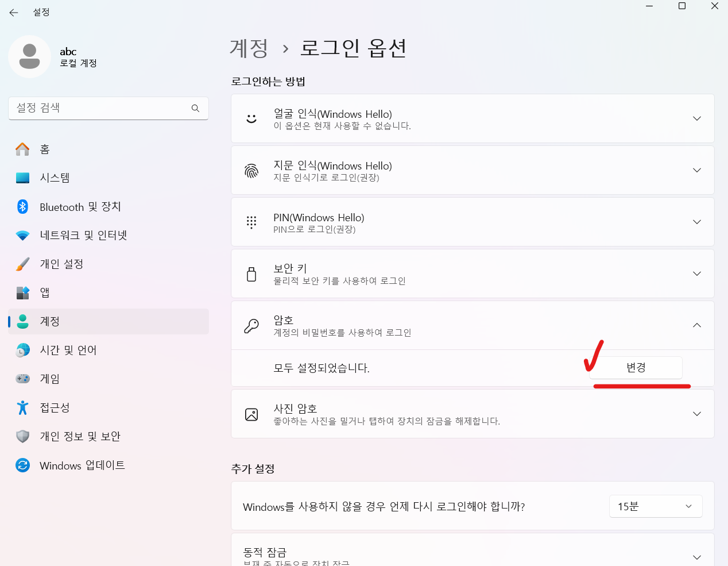Click the 보안 키 USB key icon
The width and height of the screenshot is (728, 566).
(x=251, y=274)
